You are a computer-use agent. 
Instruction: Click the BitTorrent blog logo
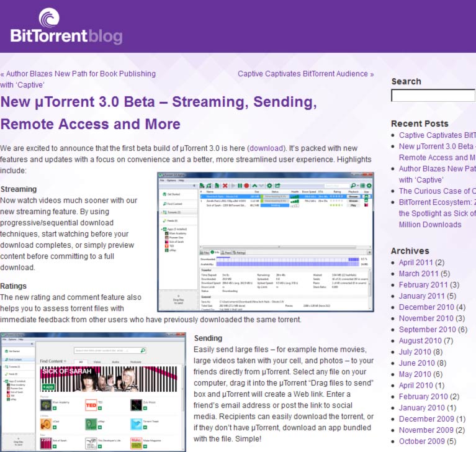66,27
